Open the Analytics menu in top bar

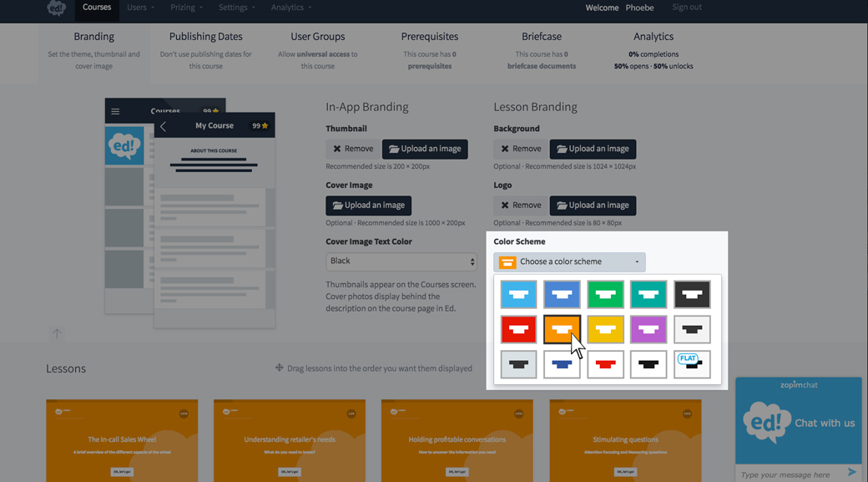(x=291, y=8)
